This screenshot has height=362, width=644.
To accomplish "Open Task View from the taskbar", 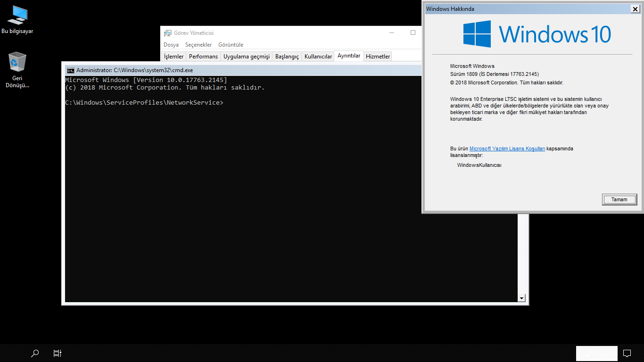I will (58, 353).
